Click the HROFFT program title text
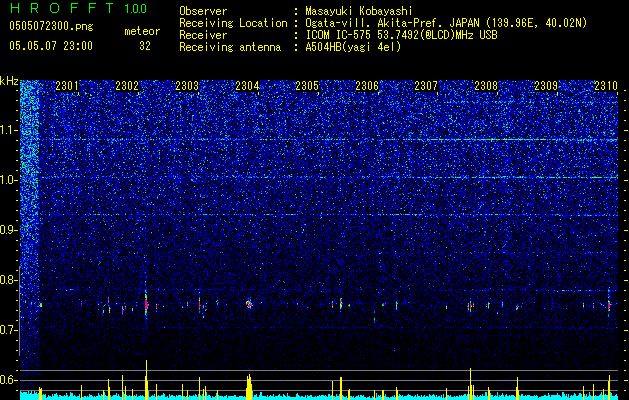 click(x=63, y=8)
